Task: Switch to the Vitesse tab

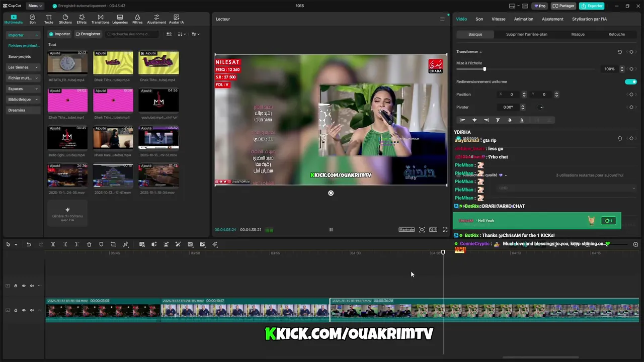Action: [x=499, y=19]
